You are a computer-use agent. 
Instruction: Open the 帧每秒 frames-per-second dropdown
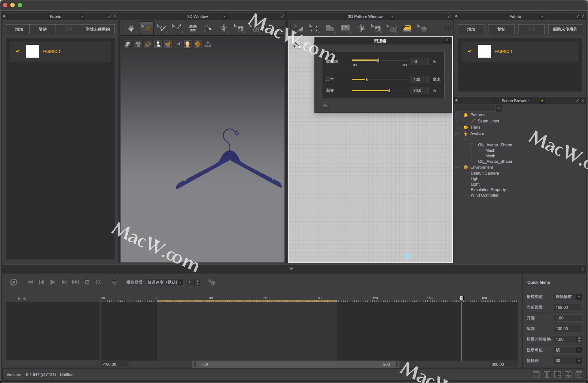pyautogui.click(x=568, y=361)
